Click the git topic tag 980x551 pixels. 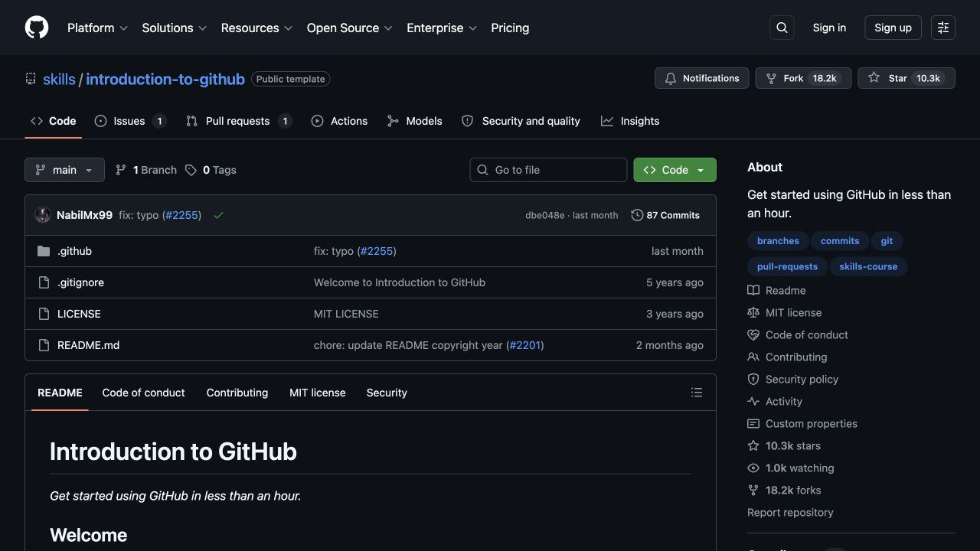887,241
